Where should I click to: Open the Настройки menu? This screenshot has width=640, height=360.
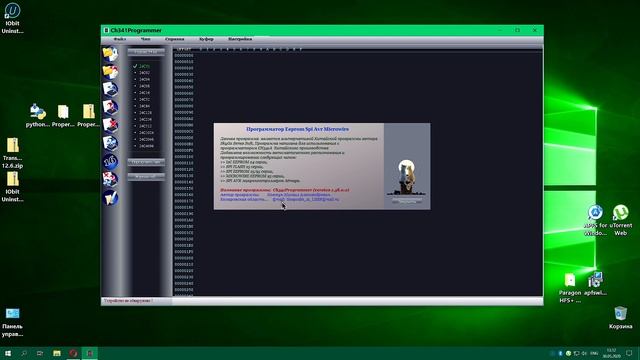(x=240, y=39)
